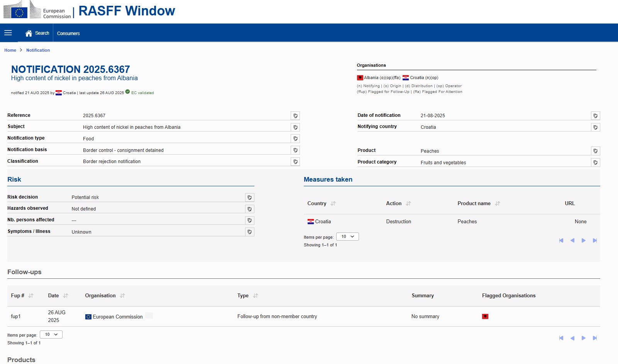618x364 pixels.
Task: Copy the Notification type value
Action: pos(295,138)
